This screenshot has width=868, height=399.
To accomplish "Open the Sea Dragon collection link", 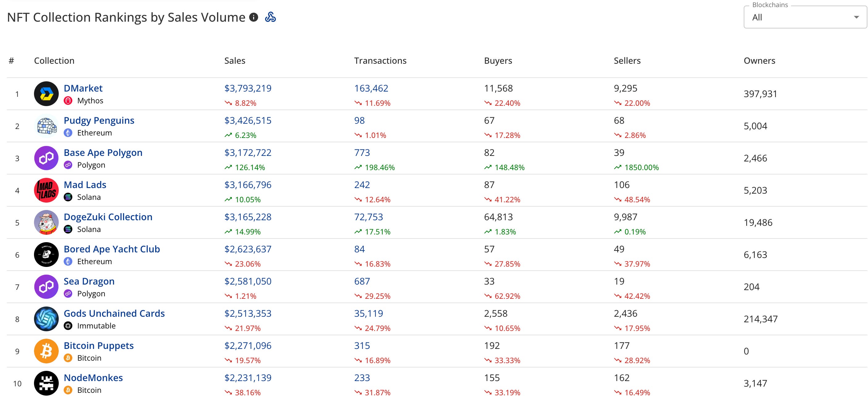I will 89,281.
